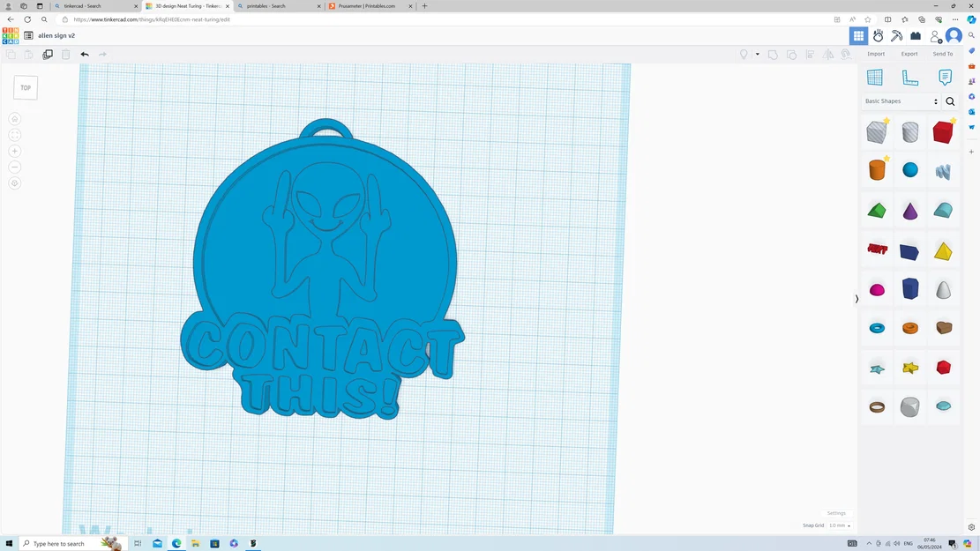Open the user profile avatar

tap(954, 35)
